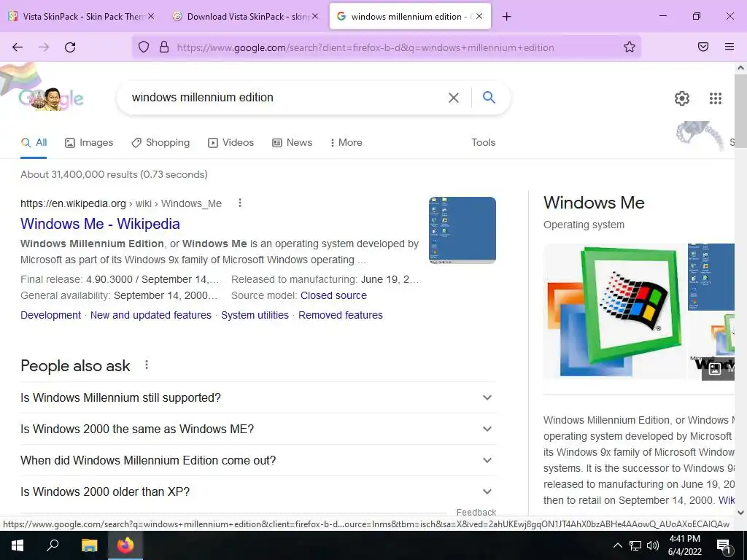Close the Vista SkinPack tab
The width and height of the screenshot is (747, 560).
click(x=151, y=16)
